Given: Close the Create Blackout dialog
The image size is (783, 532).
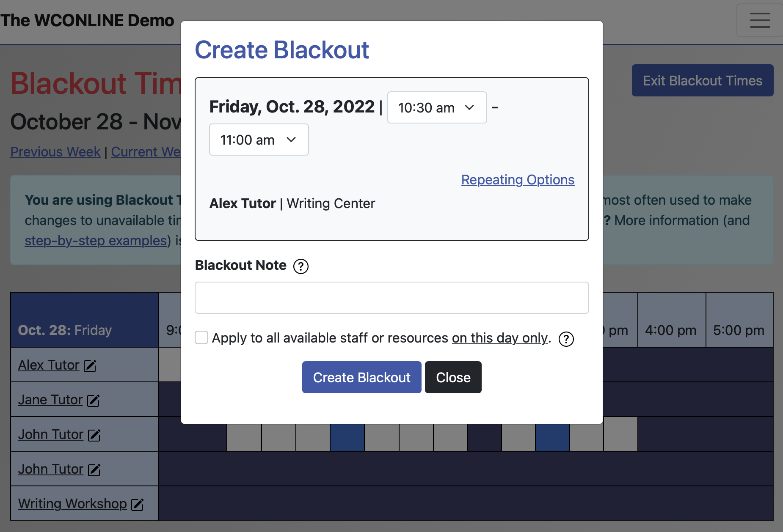Looking at the screenshot, I should click(x=453, y=377).
